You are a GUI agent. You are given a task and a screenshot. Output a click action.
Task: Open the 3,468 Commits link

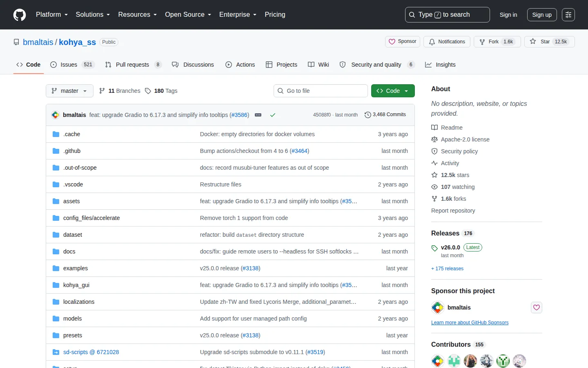click(x=385, y=115)
